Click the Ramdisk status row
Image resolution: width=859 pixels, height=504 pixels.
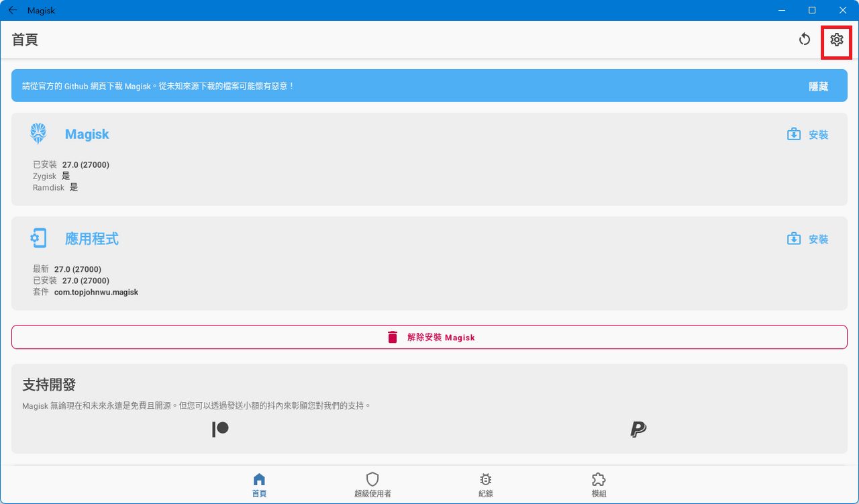pyautogui.click(x=55, y=187)
